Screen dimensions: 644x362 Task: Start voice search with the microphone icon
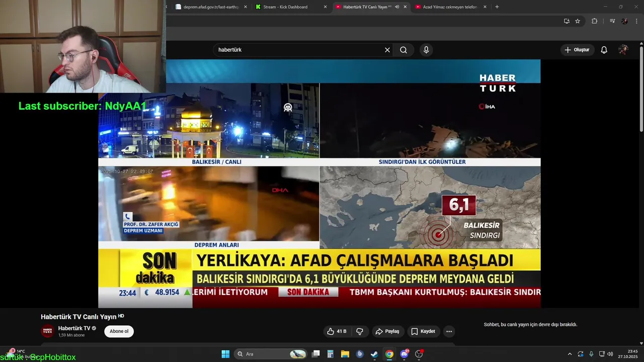click(x=426, y=50)
